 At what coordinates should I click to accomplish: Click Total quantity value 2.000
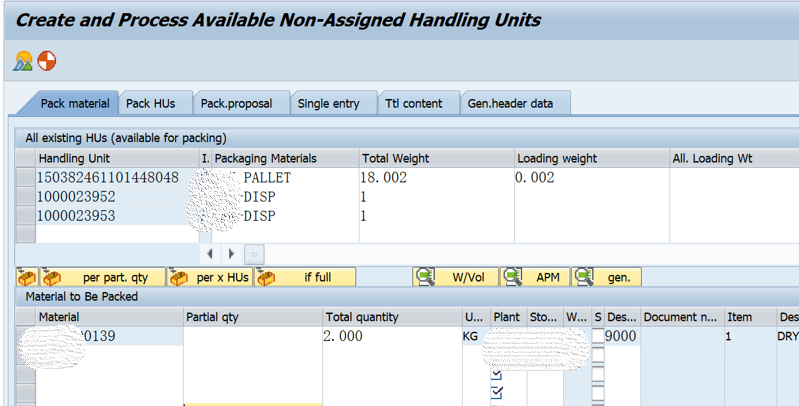point(392,336)
